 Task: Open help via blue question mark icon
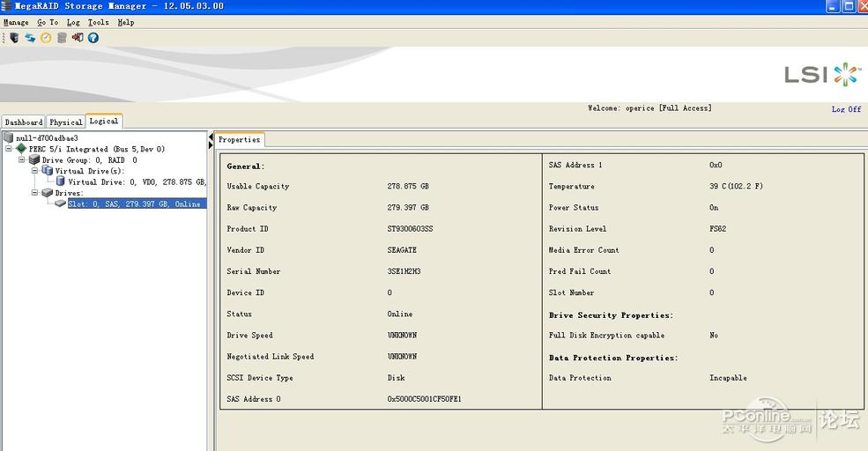(93, 38)
